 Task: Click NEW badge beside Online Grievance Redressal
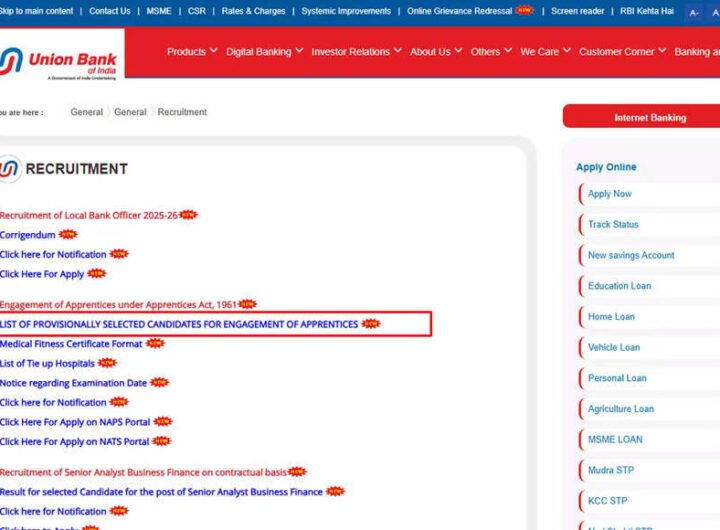click(x=524, y=10)
